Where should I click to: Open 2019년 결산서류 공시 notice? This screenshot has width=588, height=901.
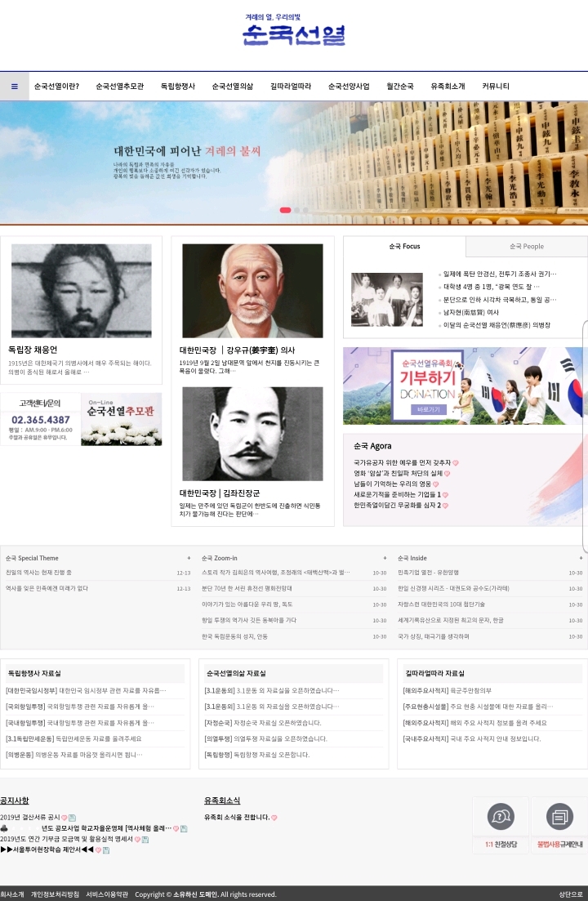(x=30, y=818)
